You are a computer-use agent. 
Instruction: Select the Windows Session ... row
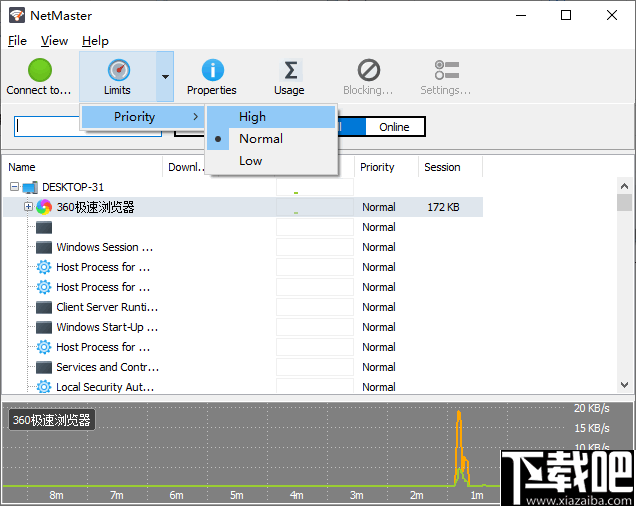[243, 247]
